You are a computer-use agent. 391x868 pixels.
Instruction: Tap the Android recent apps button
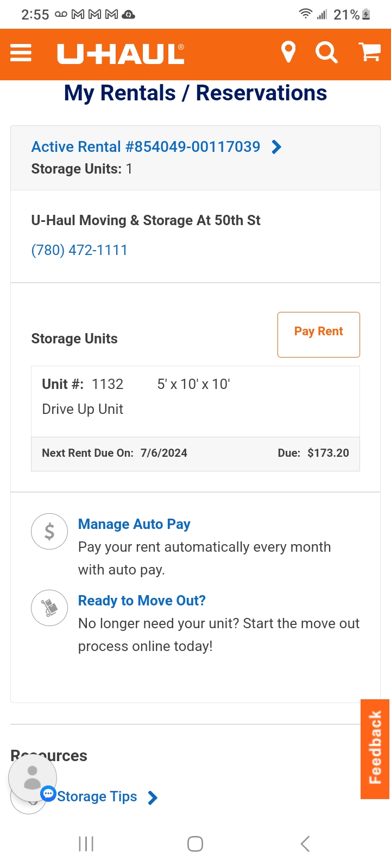pos(86,844)
